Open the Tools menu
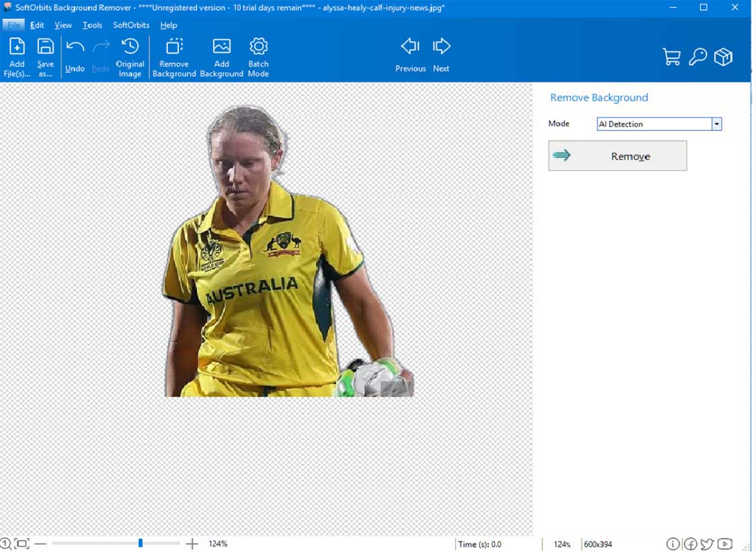 pos(92,25)
